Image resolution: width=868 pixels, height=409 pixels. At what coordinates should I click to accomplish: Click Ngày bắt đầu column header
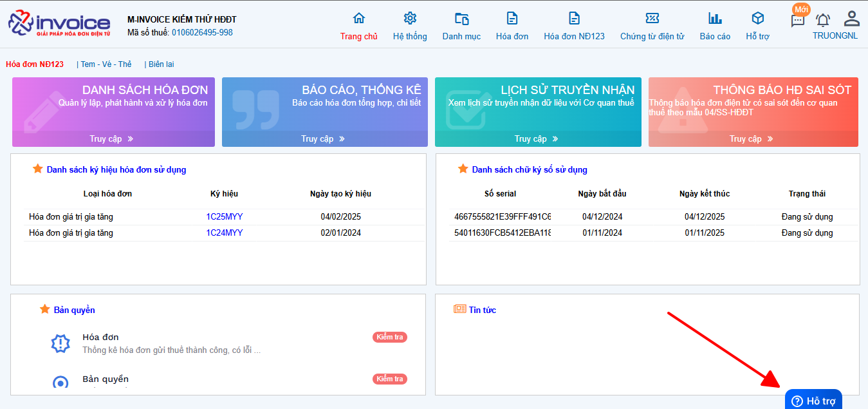tap(602, 194)
